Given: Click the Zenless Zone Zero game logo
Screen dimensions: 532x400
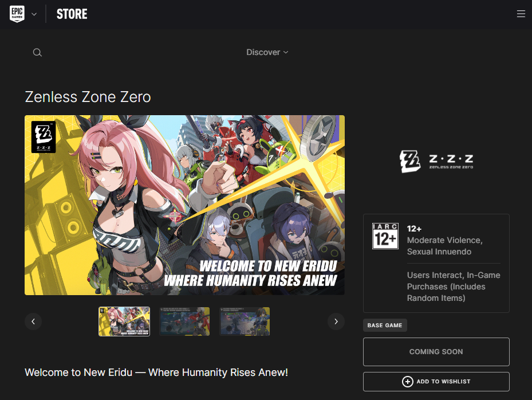Looking at the screenshot, I should point(436,160).
